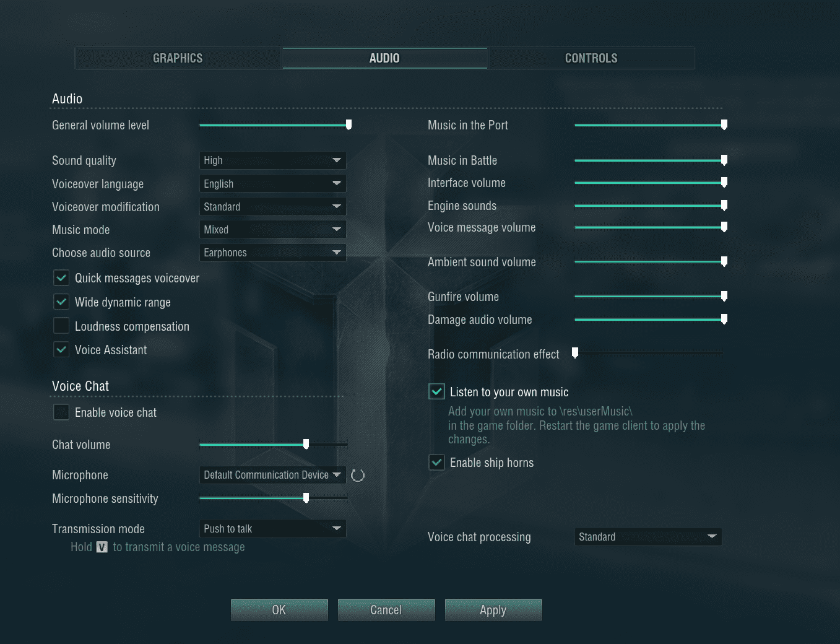Viewport: 840px width, 644px height.
Task: Confirm settings with the OK button
Action: (279, 610)
